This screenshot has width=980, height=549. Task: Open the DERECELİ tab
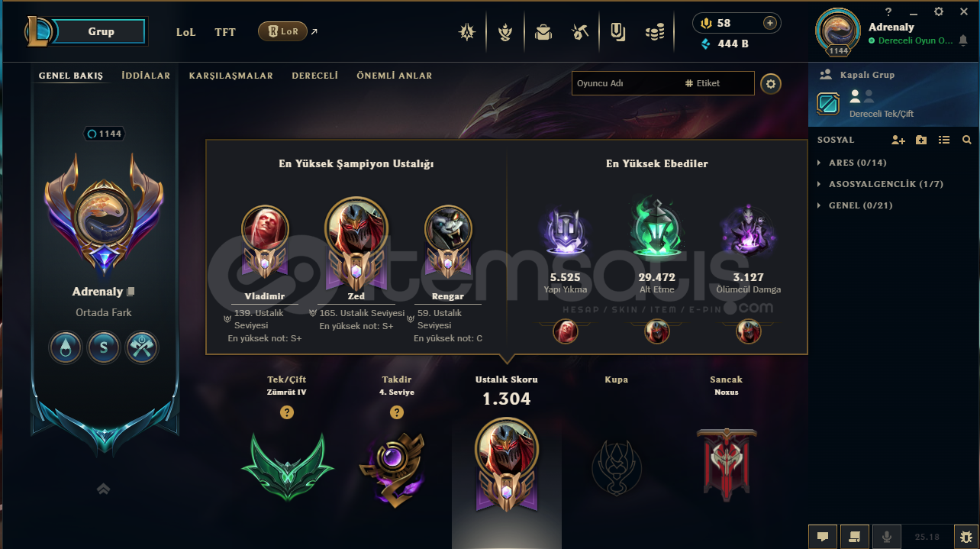click(x=315, y=76)
